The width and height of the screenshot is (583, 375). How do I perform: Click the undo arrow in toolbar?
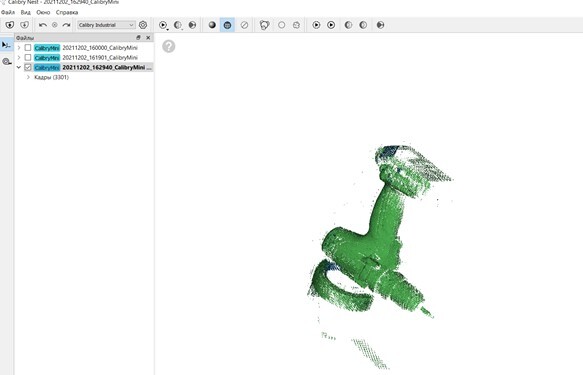coord(43,25)
